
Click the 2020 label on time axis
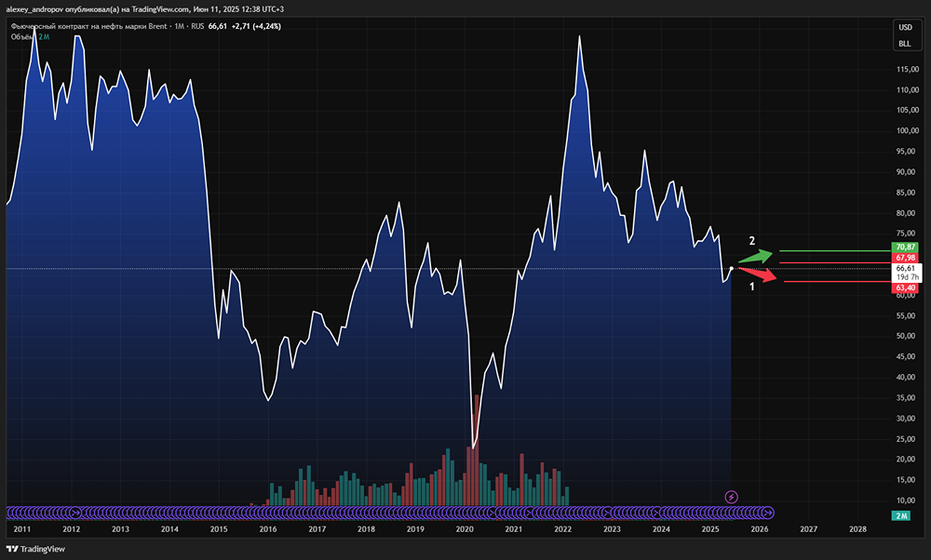[x=465, y=528]
